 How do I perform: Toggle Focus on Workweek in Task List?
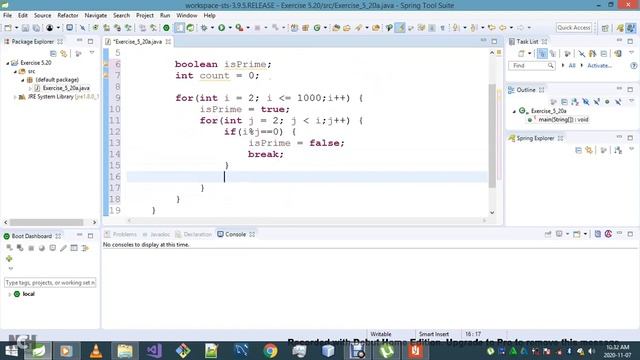point(567,53)
